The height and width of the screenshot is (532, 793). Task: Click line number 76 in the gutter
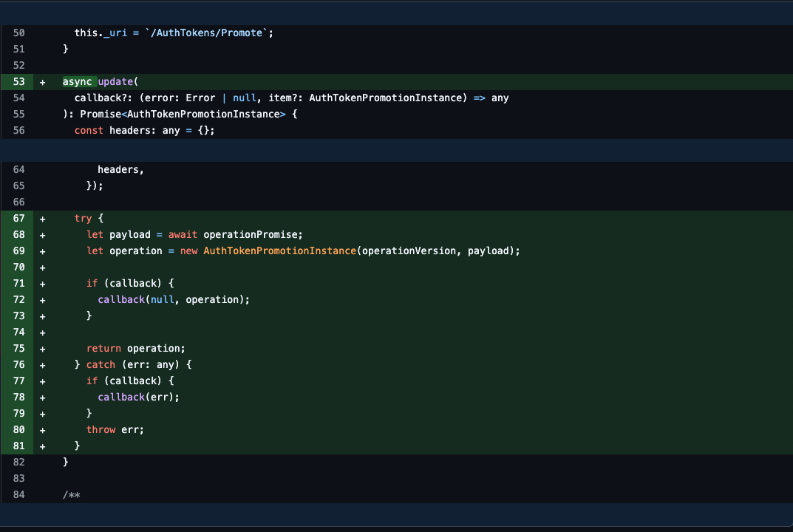tap(18, 364)
